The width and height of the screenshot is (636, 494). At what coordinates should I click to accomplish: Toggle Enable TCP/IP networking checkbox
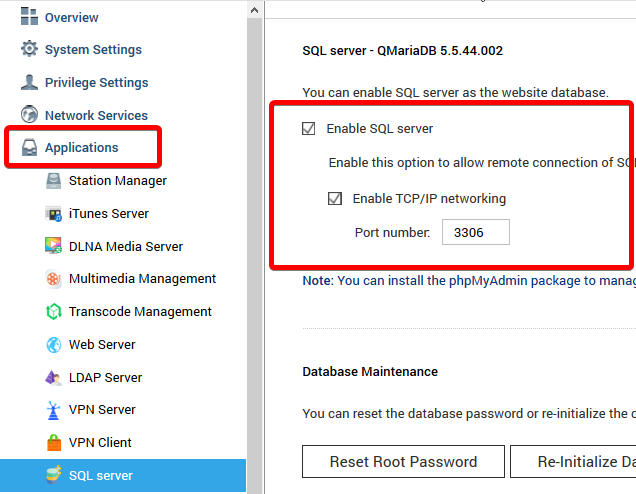(x=335, y=198)
